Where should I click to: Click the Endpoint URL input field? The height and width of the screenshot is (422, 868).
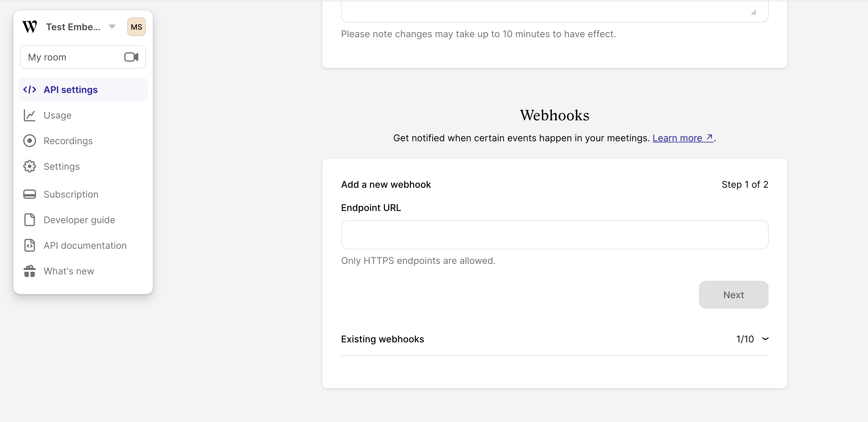[x=555, y=235]
